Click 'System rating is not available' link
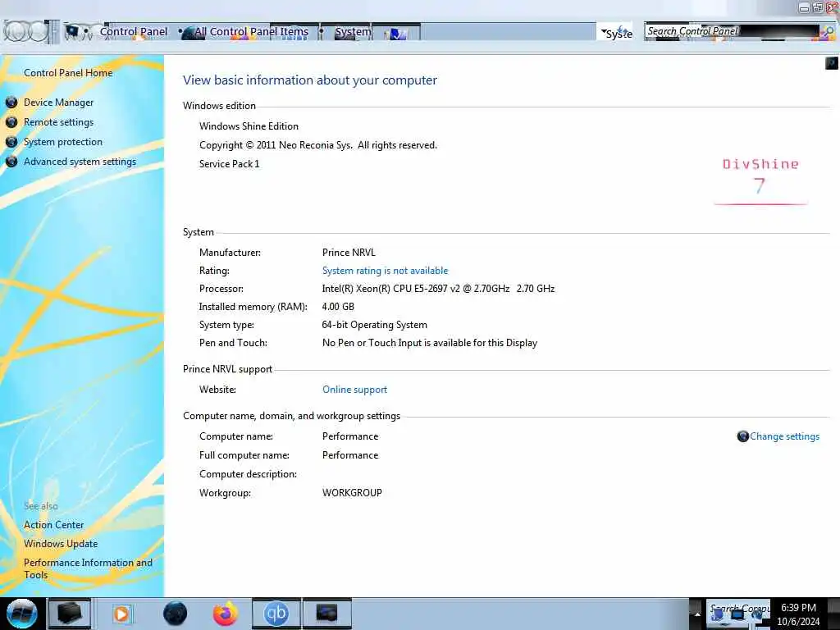The height and width of the screenshot is (630, 840). tap(385, 271)
